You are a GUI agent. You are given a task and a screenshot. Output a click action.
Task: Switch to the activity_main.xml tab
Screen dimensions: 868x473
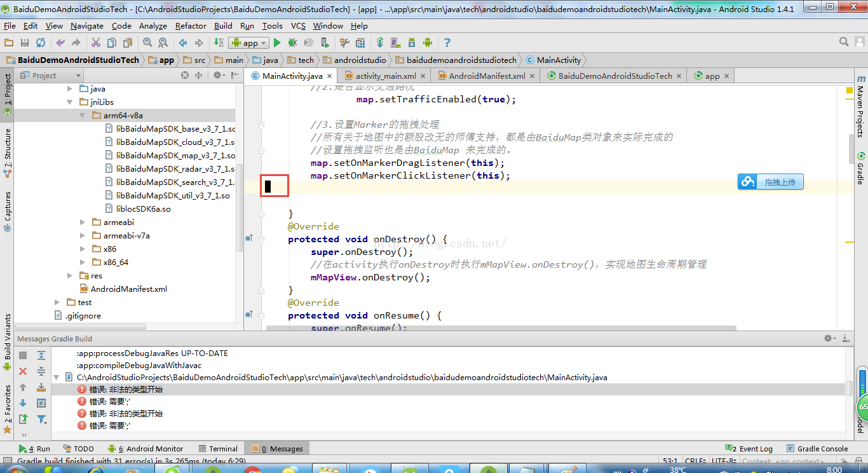tap(386, 76)
